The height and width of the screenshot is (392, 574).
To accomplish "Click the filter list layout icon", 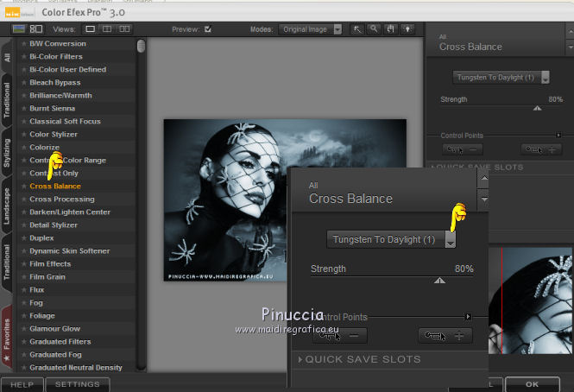I will click(x=36, y=29).
